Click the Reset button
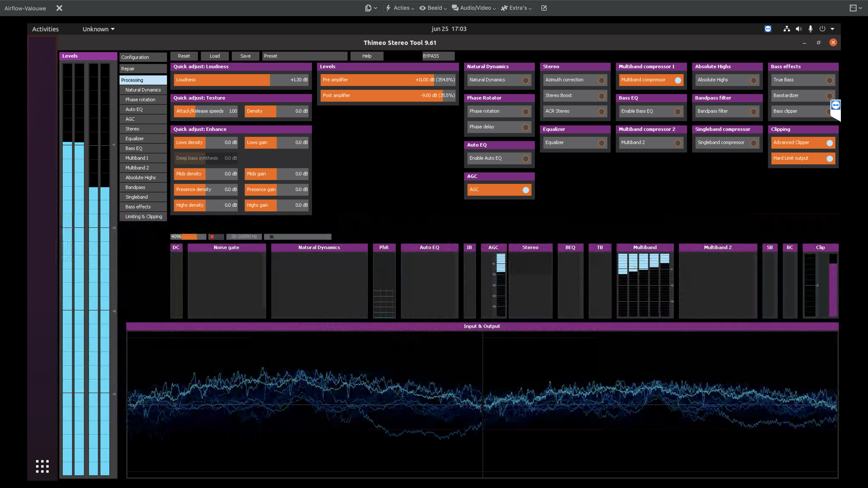This screenshot has height=488, width=868. 184,56
